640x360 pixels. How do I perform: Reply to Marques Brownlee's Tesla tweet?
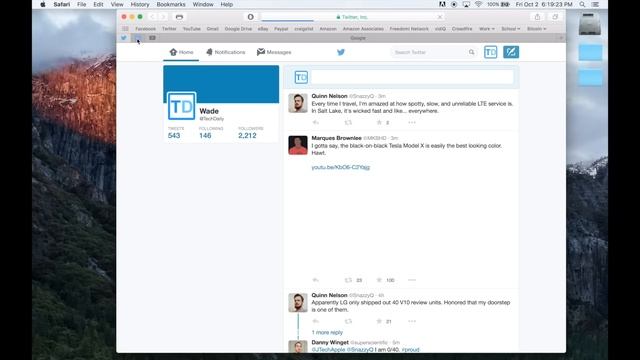coord(316,280)
